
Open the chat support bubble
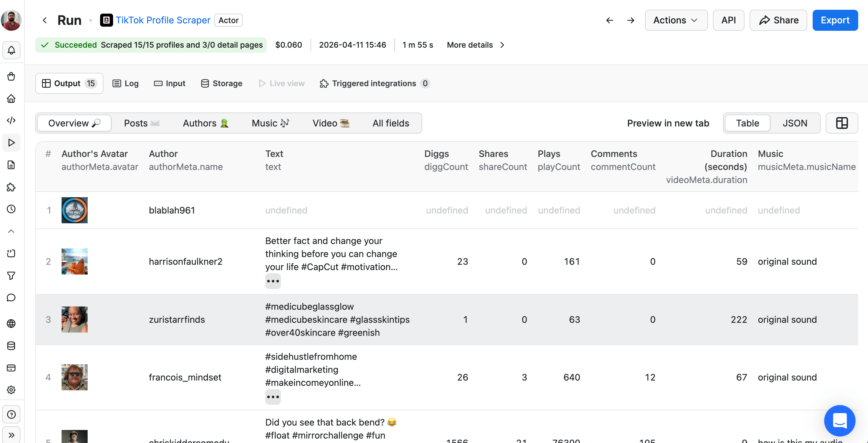coord(839,420)
